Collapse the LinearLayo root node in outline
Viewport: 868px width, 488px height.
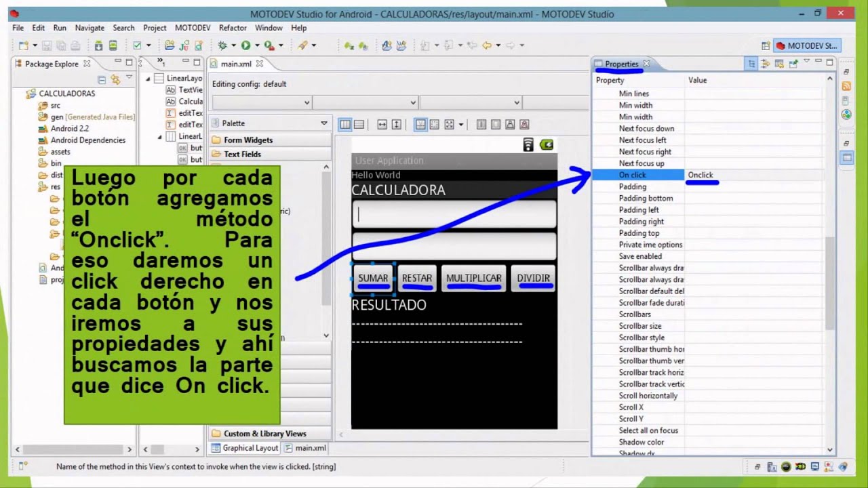click(149, 79)
